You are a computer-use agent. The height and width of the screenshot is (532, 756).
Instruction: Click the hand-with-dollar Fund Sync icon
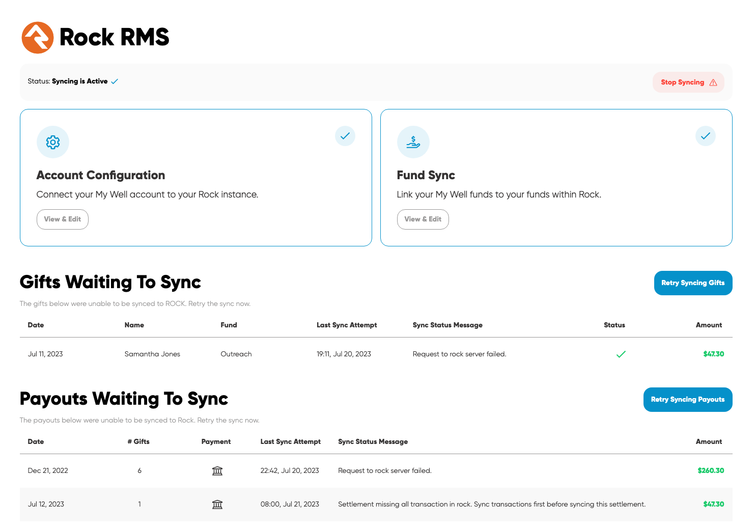(413, 142)
